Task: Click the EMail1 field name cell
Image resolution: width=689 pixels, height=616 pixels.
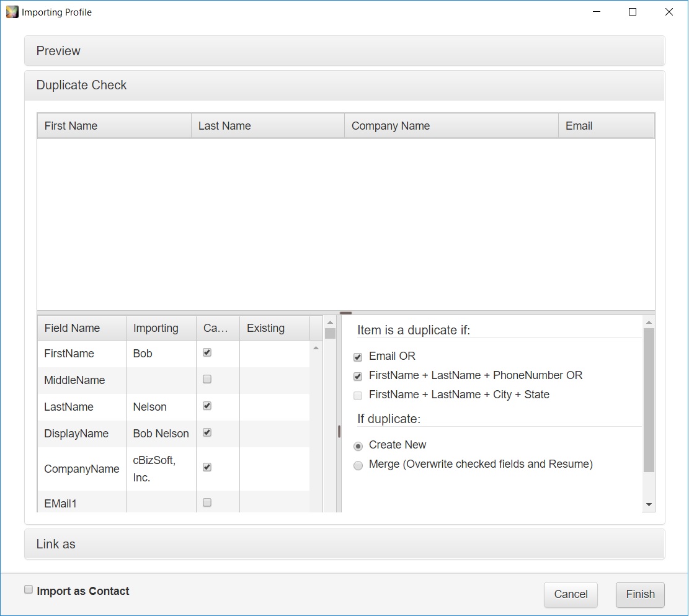Action: (82, 502)
